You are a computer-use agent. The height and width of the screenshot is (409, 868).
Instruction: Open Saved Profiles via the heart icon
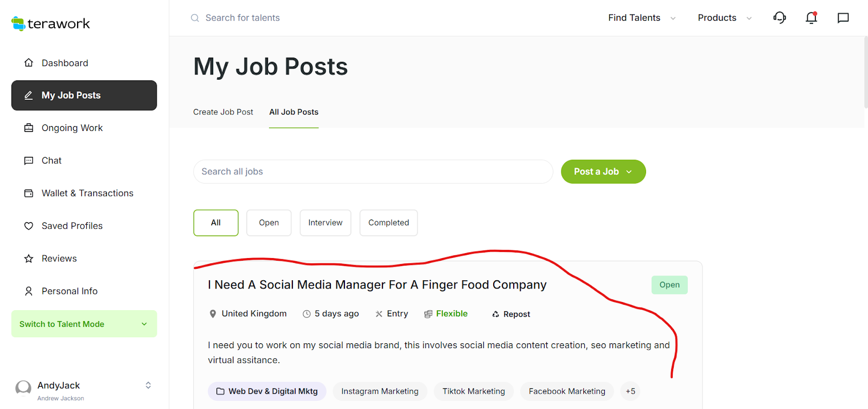[x=29, y=226]
